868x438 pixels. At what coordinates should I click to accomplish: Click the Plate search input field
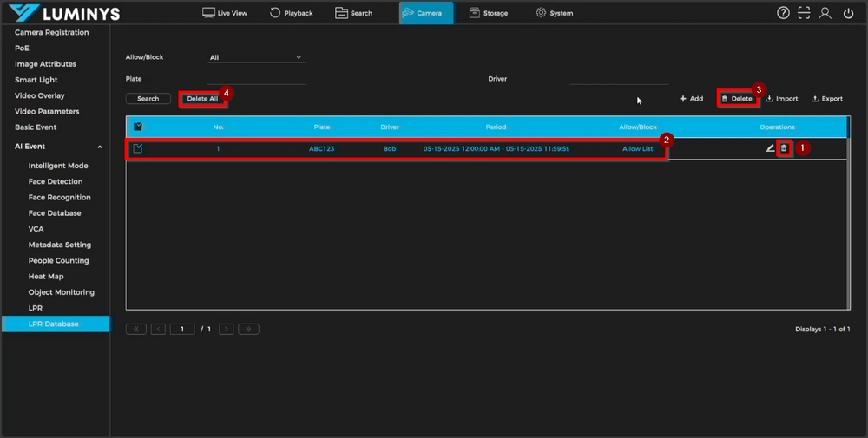[x=257, y=79]
